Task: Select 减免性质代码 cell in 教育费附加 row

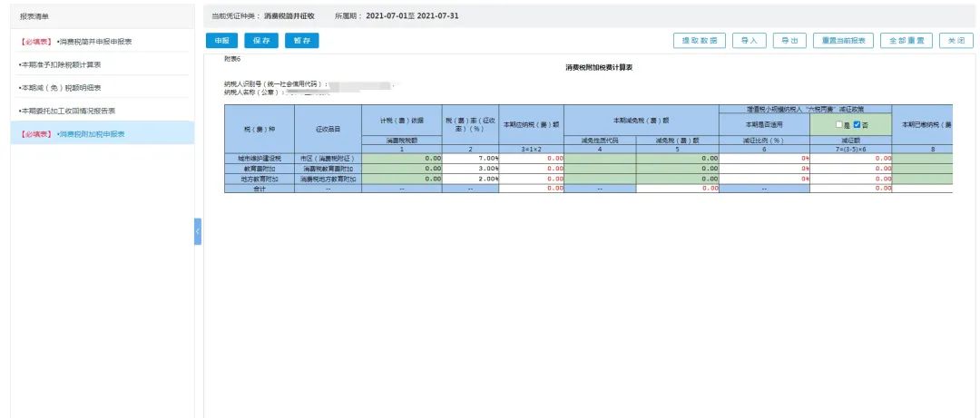Action: point(600,169)
